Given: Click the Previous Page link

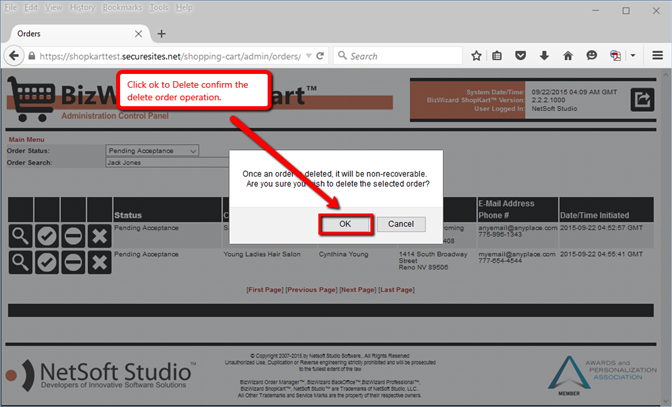Looking at the screenshot, I should pos(312,290).
